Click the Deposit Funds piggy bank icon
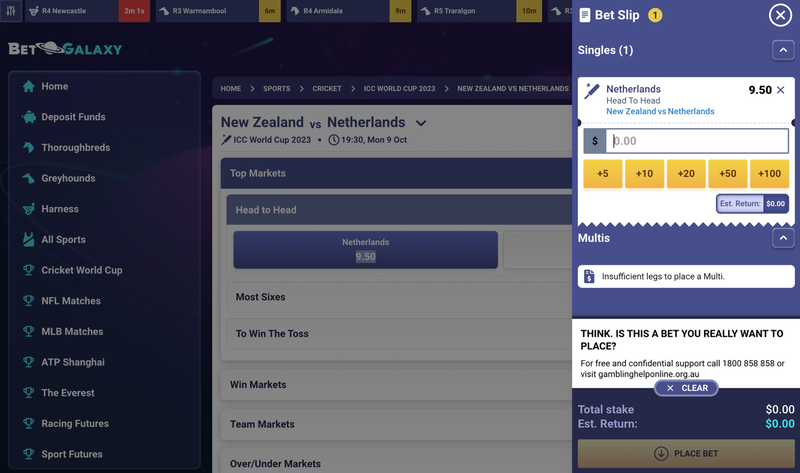The image size is (800, 473). click(28, 117)
